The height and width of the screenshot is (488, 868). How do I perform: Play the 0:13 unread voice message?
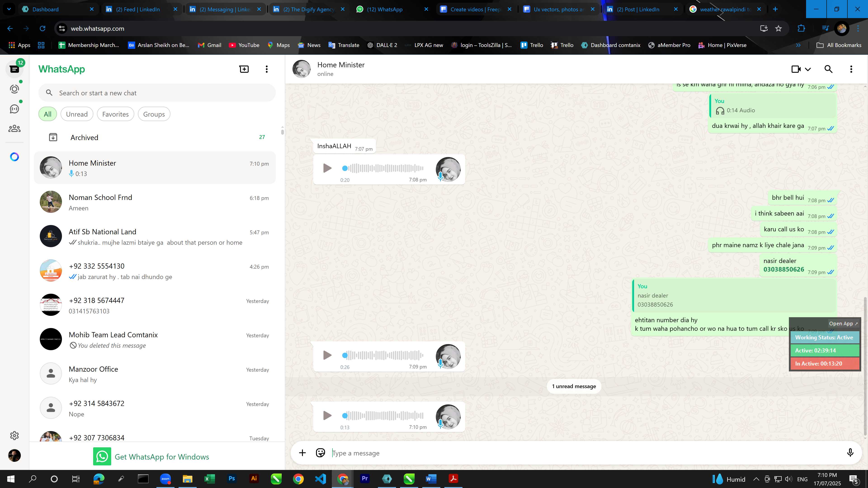point(327,415)
